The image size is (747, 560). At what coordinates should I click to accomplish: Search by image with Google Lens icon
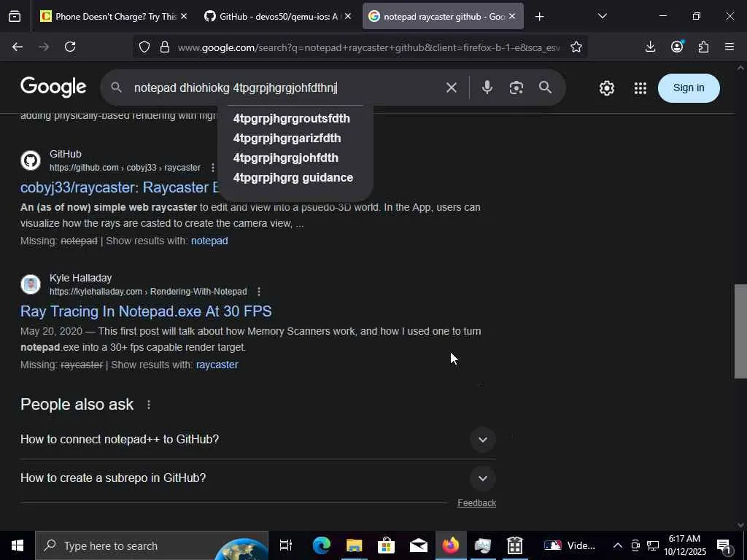pyautogui.click(x=516, y=87)
